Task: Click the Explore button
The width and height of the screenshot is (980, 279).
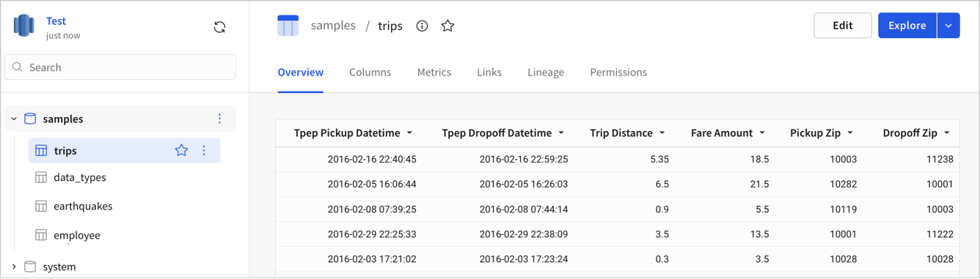Action: point(907,26)
